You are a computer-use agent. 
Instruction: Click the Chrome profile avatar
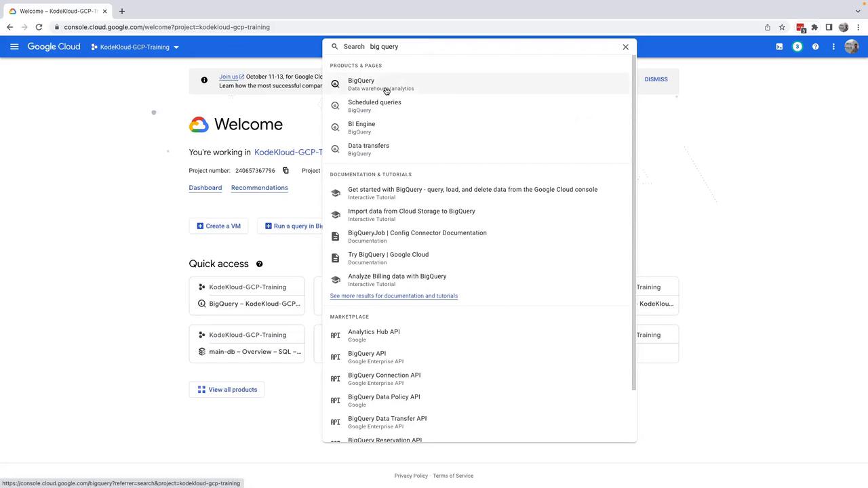coord(844,27)
